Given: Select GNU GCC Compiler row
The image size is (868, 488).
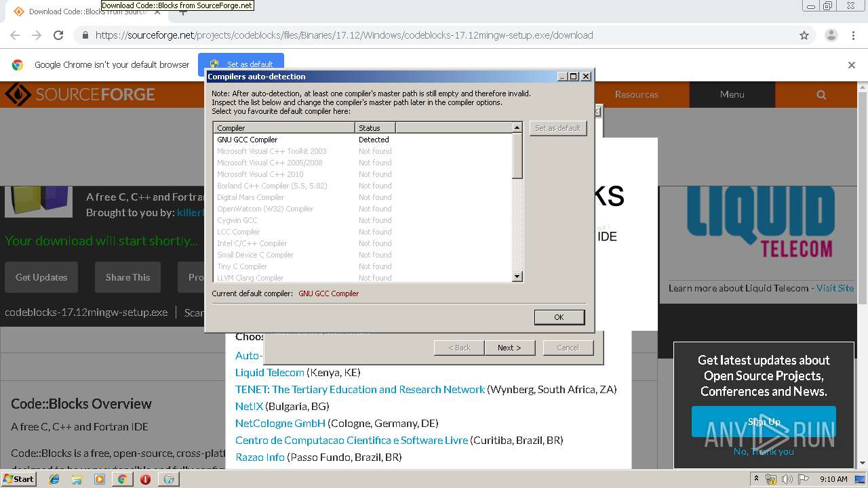Looking at the screenshot, I should click(x=363, y=140).
